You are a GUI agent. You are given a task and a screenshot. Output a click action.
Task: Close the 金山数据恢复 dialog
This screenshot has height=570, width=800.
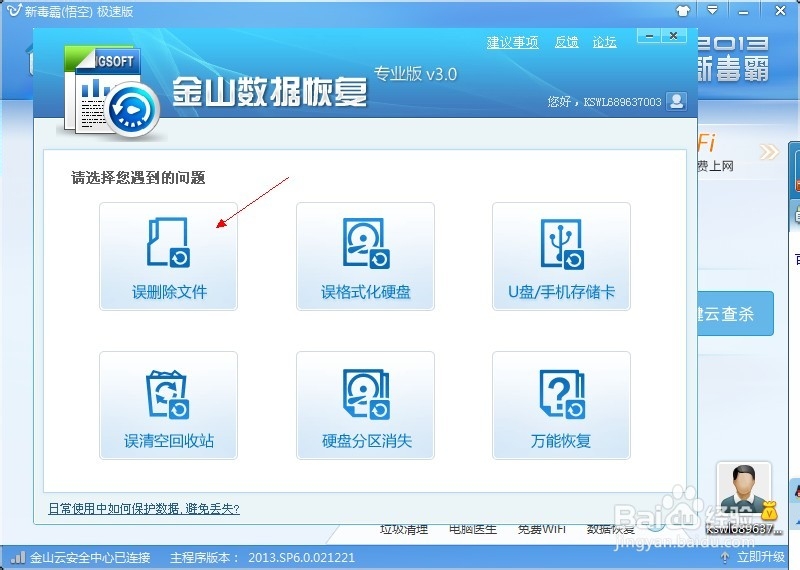(x=673, y=36)
